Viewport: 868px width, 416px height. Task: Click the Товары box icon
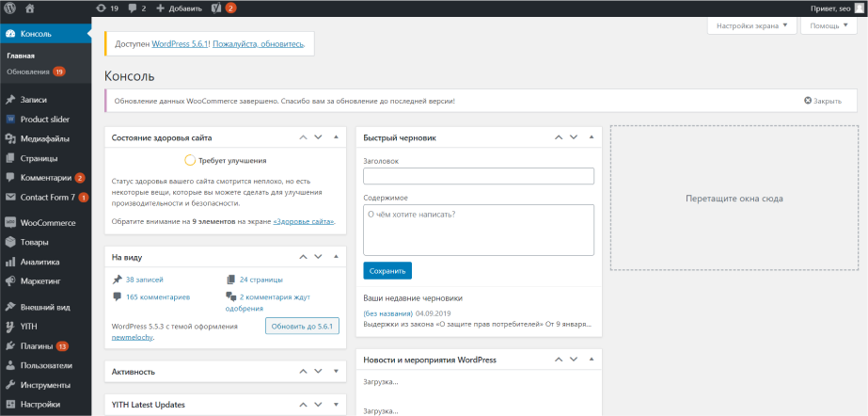(10, 242)
